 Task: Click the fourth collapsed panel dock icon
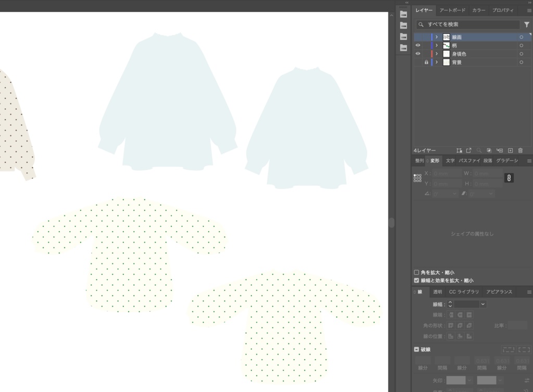click(x=403, y=47)
